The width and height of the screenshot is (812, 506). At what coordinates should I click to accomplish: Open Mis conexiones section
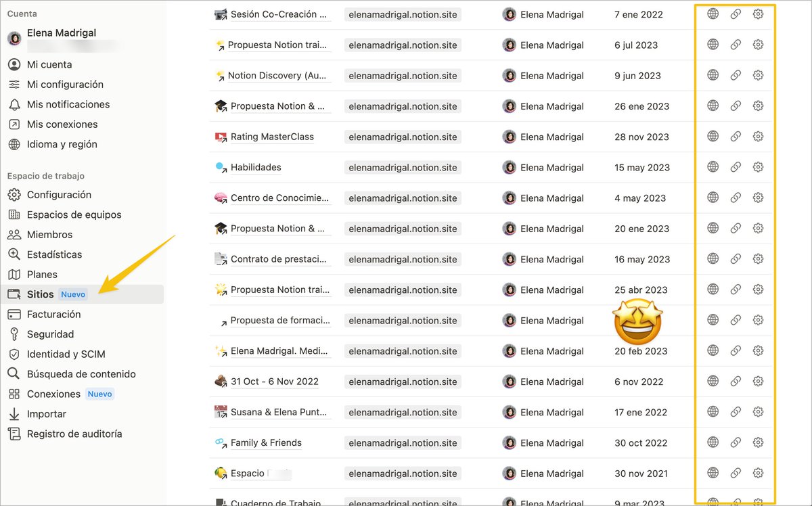click(62, 124)
